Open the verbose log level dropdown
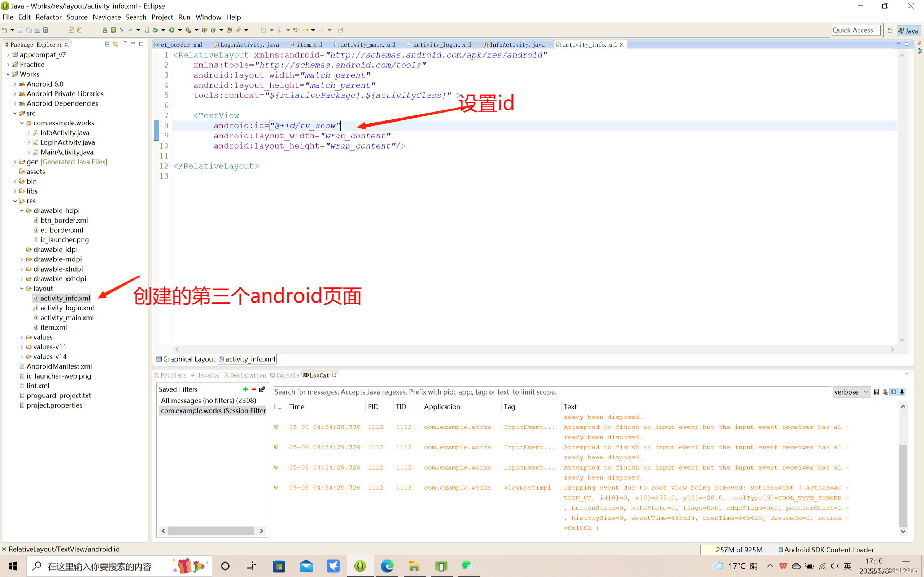Image resolution: width=924 pixels, height=577 pixels. tap(851, 392)
